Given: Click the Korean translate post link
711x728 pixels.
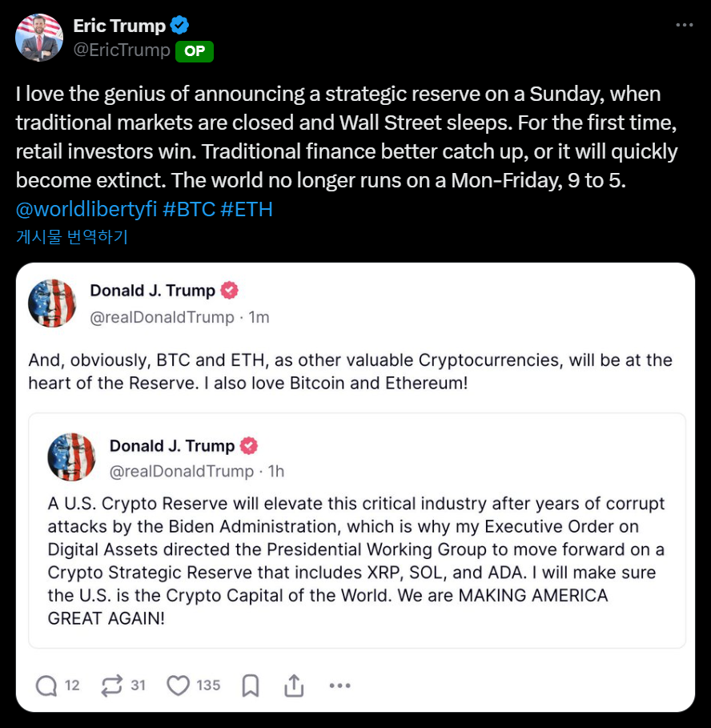Looking at the screenshot, I should tap(72, 237).
